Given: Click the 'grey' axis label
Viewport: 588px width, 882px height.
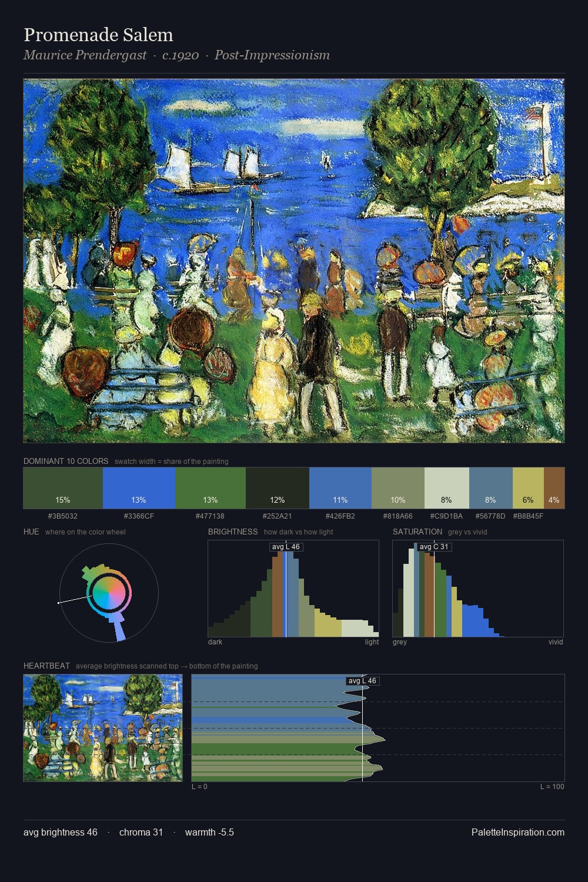Looking at the screenshot, I should (400, 642).
